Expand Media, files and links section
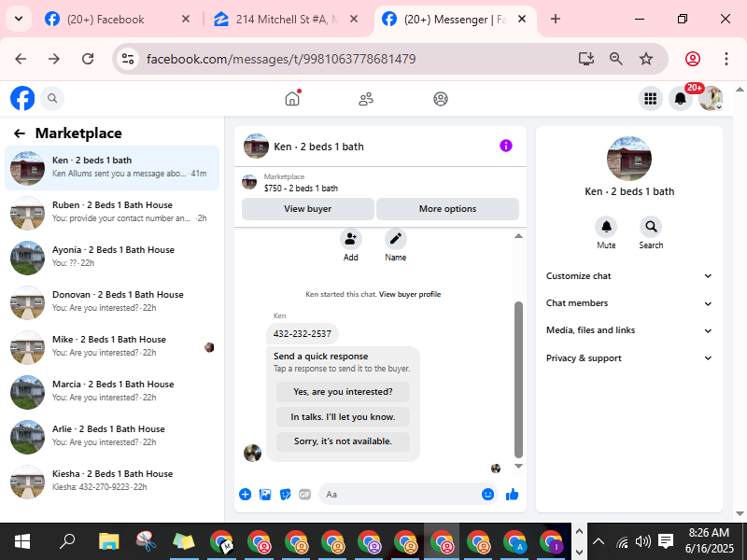This screenshot has height=560, width=747. (628, 330)
